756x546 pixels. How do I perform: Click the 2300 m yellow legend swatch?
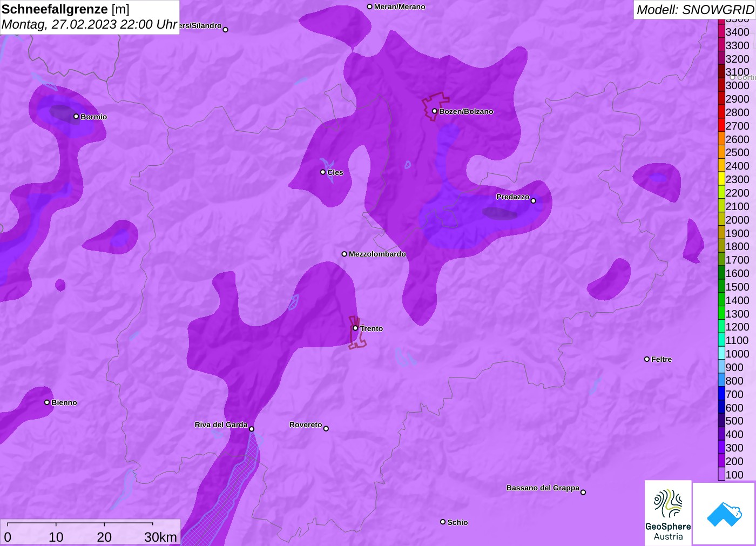(x=721, y=179)
